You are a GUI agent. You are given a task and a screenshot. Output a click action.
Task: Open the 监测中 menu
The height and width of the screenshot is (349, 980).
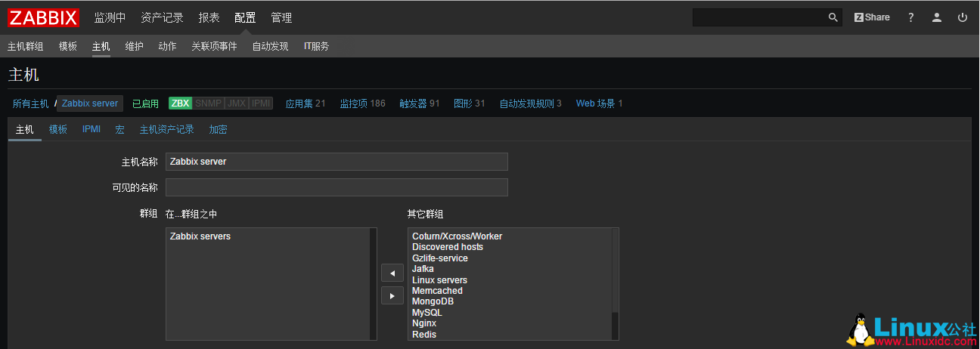(x=110, y=17)
